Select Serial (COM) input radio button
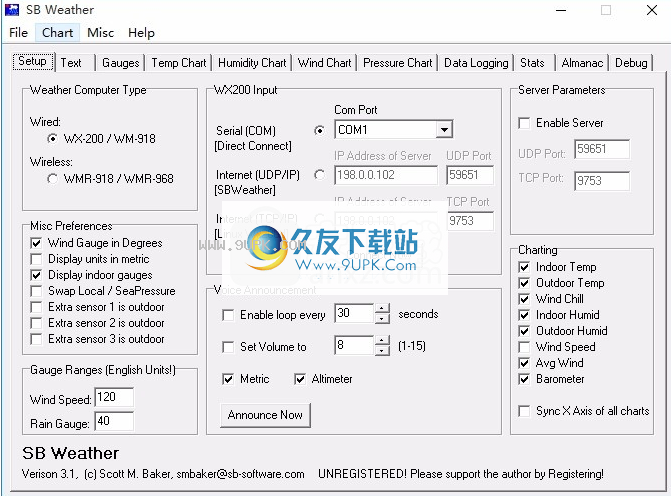This screenshot has width=671, height=496. point(319,130)
